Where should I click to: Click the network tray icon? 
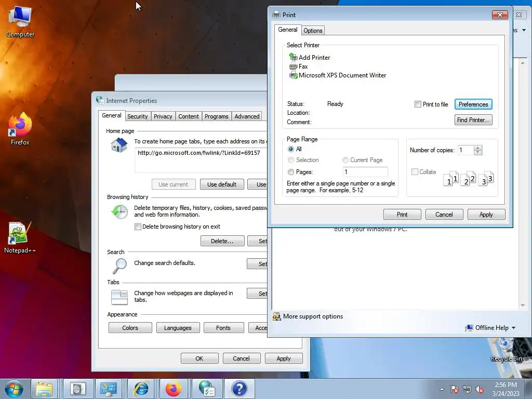[467, 389]
